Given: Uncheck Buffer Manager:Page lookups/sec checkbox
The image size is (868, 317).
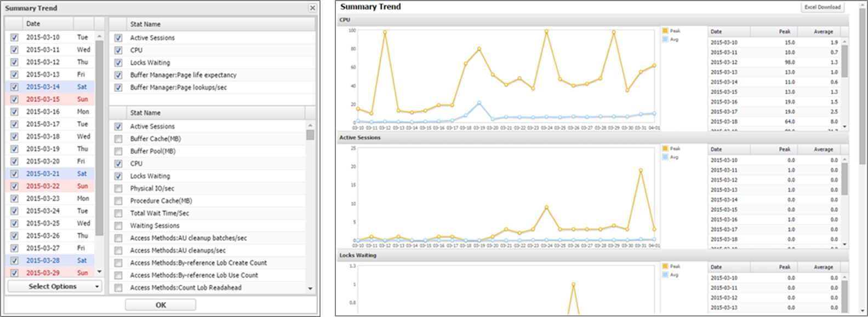Looking at the screenshot, I should pyautogui.click(x=118, y=88).
